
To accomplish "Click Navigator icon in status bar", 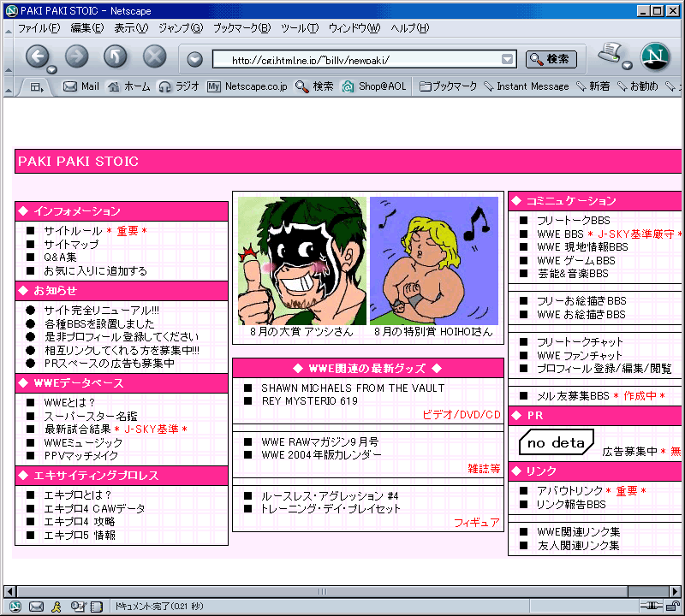I will point(15,606).
